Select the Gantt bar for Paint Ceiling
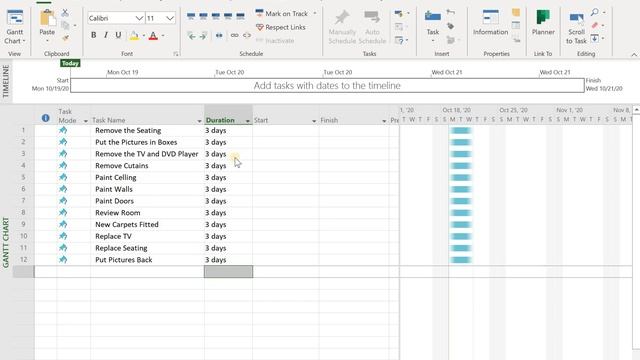640x360 pixels. [461, 178]
